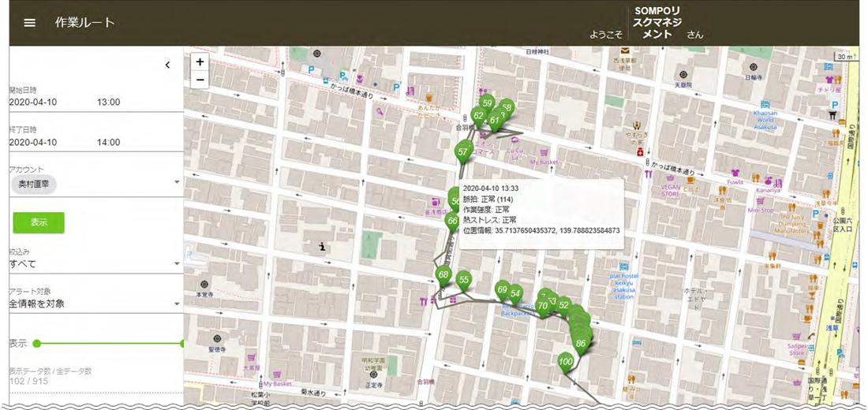Zoom out on the map
This screenshot has width=868, height=410.
click(x=200, y=80)
